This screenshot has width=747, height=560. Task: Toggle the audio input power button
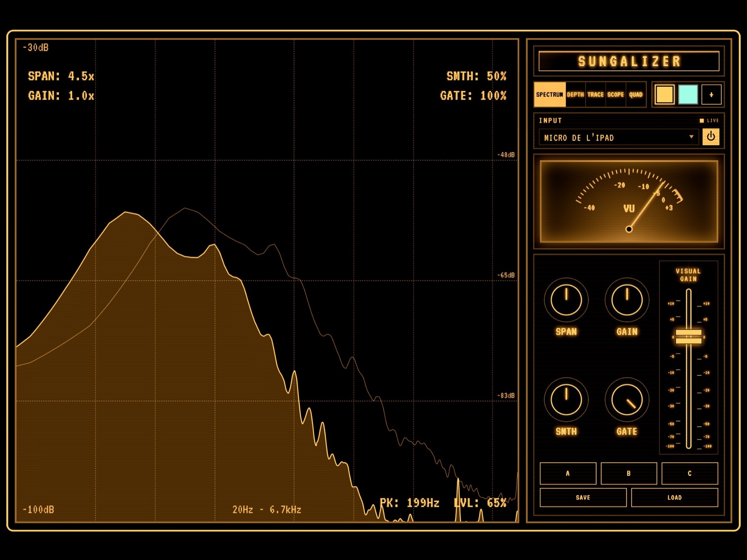tap(710, 137)
